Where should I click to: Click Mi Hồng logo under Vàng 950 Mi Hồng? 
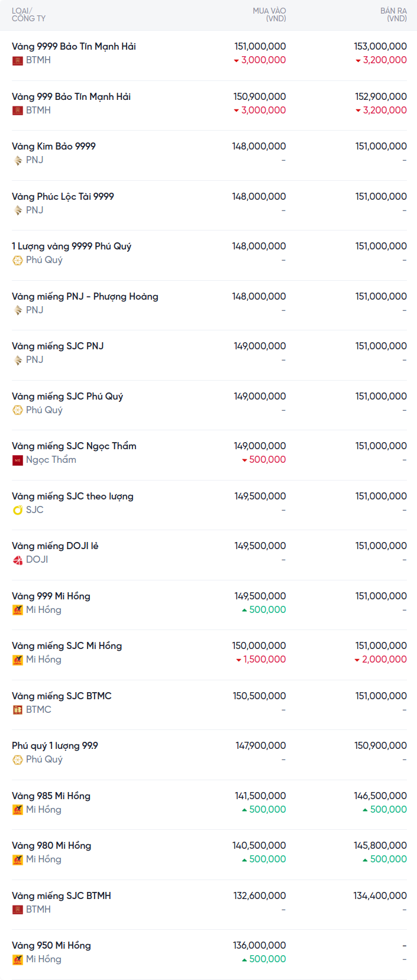pos(18,959)
